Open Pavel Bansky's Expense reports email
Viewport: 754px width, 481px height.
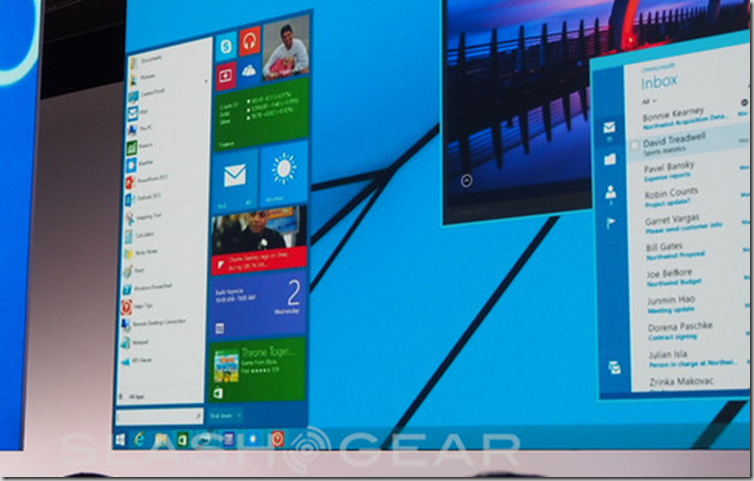coord(690,172)
